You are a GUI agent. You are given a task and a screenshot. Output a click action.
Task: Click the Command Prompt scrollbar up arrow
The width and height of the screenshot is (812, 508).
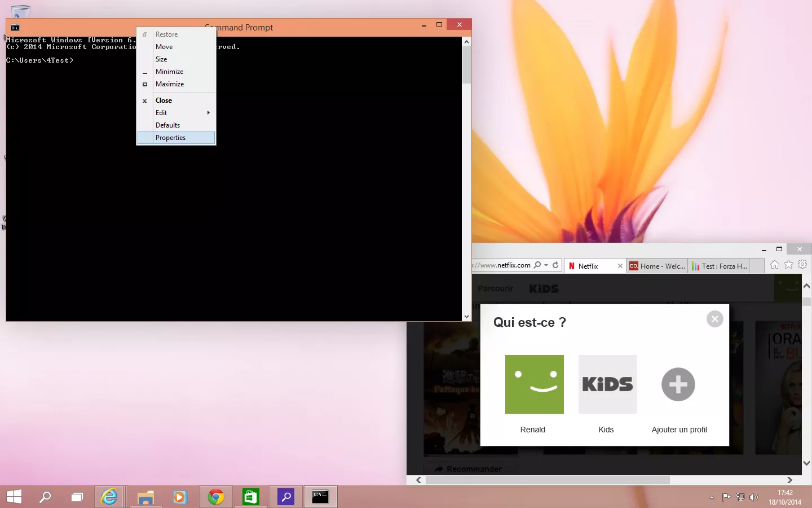[x=466, y=42]
